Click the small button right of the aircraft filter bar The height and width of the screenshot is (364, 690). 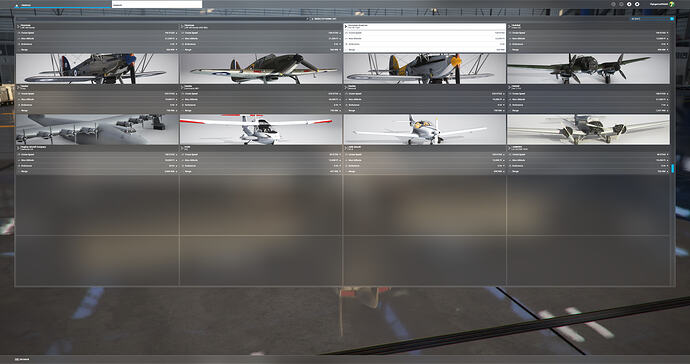(308, 19)
